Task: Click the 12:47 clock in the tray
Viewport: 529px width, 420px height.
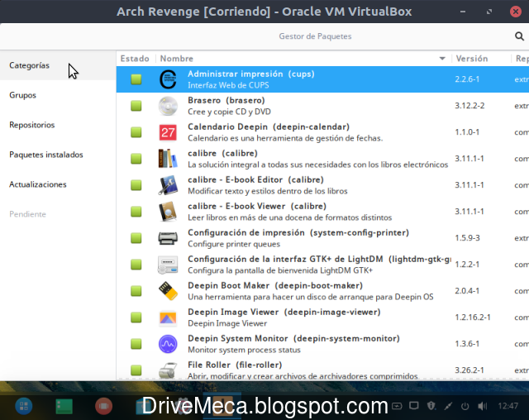Action: tap(508, 406)
